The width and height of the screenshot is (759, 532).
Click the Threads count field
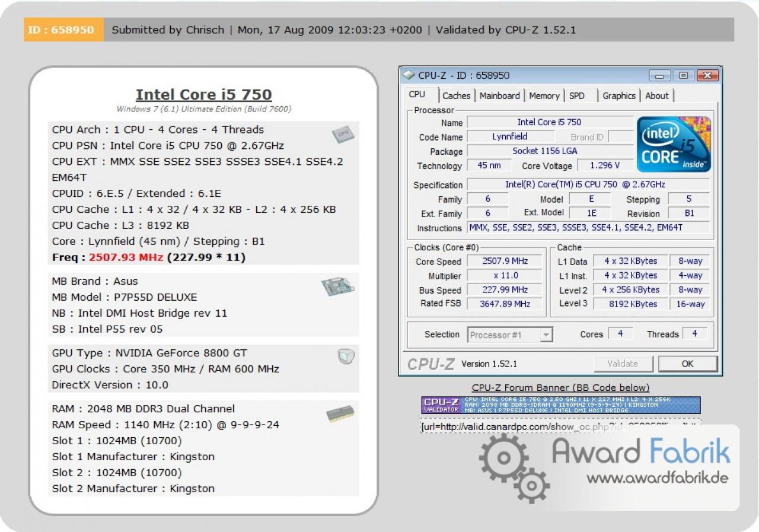click(x=694, y=334)
